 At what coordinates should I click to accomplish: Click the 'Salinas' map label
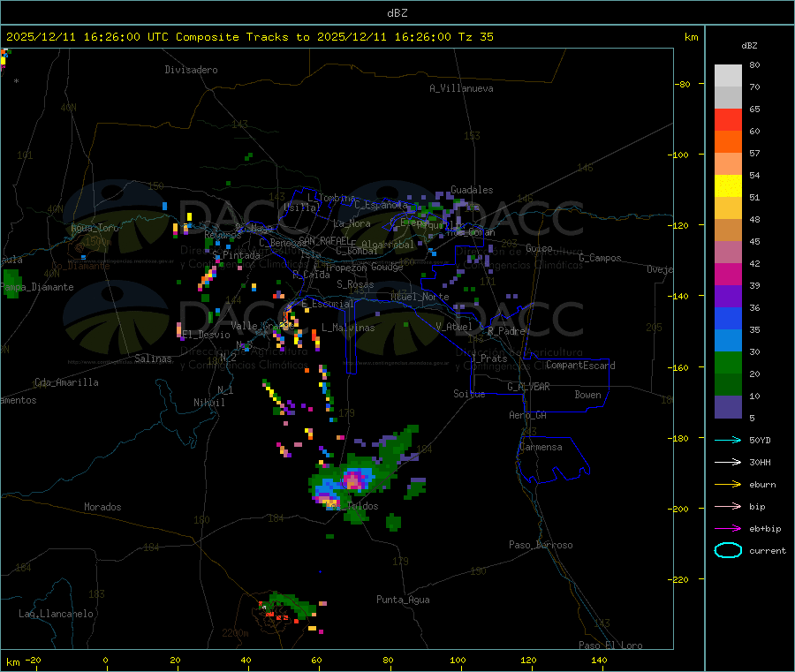[153, 359]
